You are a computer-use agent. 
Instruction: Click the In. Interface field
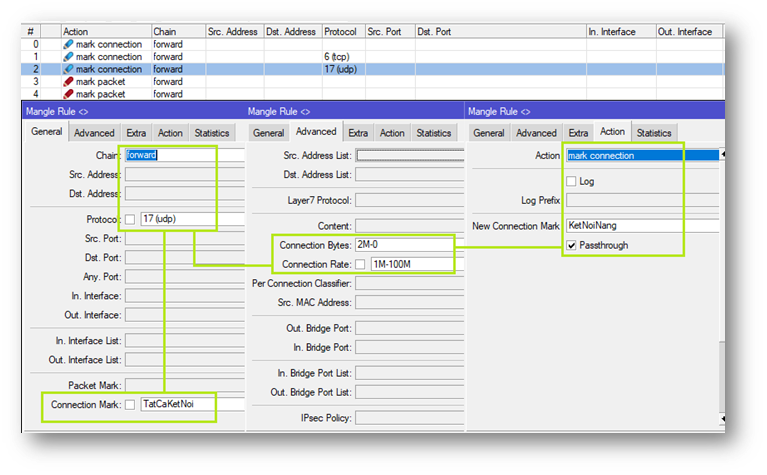coord(184,295)
